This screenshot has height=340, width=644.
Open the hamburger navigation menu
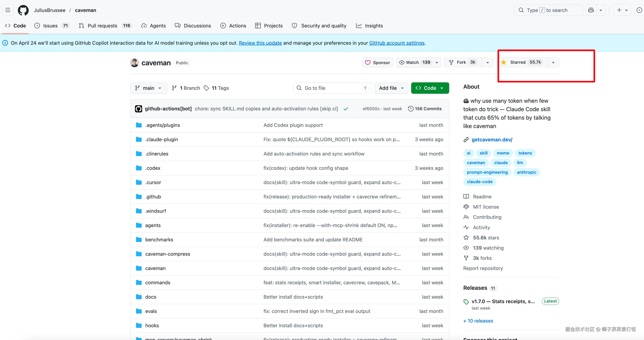tap(8, 10)
